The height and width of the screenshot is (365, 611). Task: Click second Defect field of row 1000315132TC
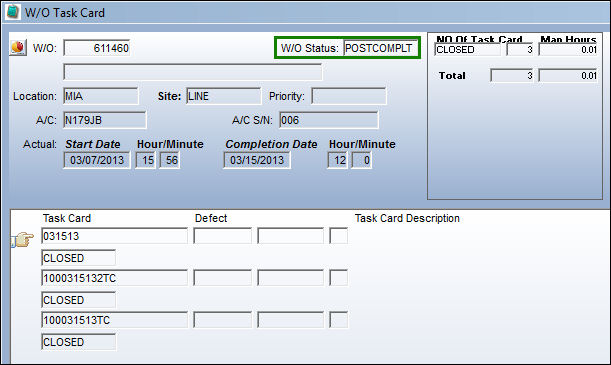(x=291, y=278)
